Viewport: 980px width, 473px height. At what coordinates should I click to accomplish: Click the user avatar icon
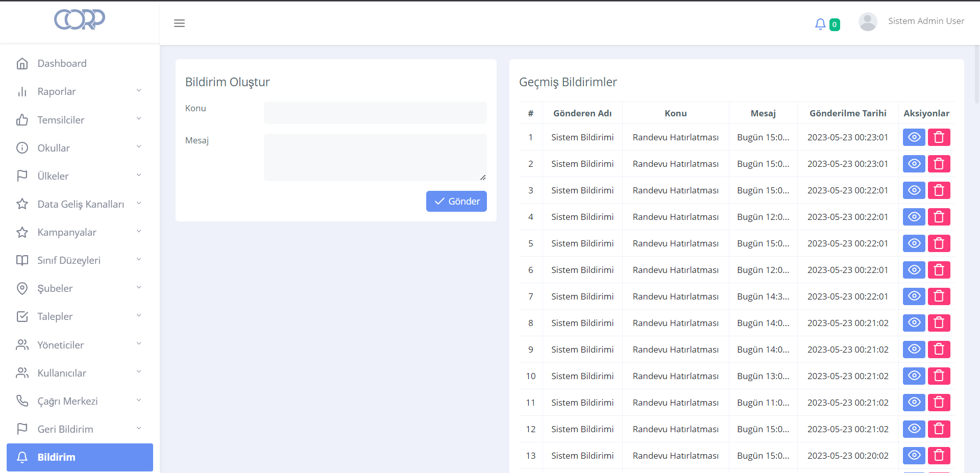coord(867,22)
